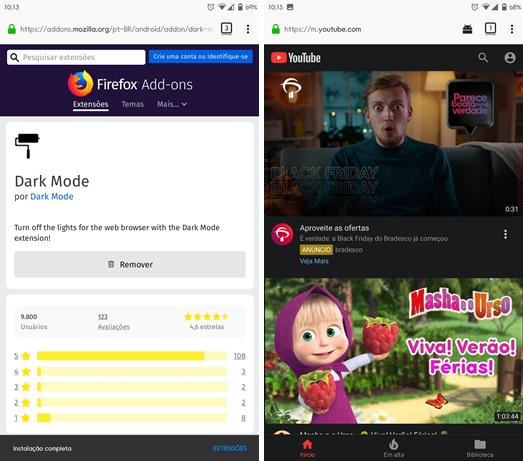This screenshot has width=523, height=461.
Task: Click the YouTube logo
Action: coord(296,58)
